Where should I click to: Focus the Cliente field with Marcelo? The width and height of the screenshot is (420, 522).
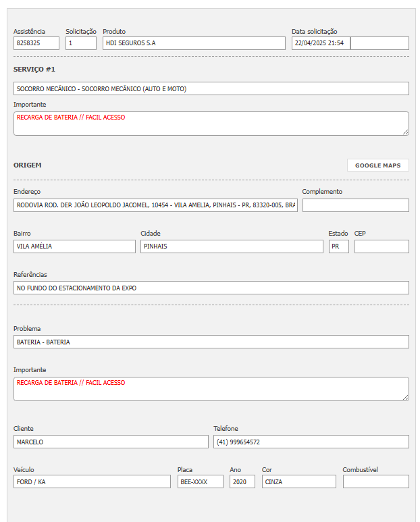tap(111, 442)
